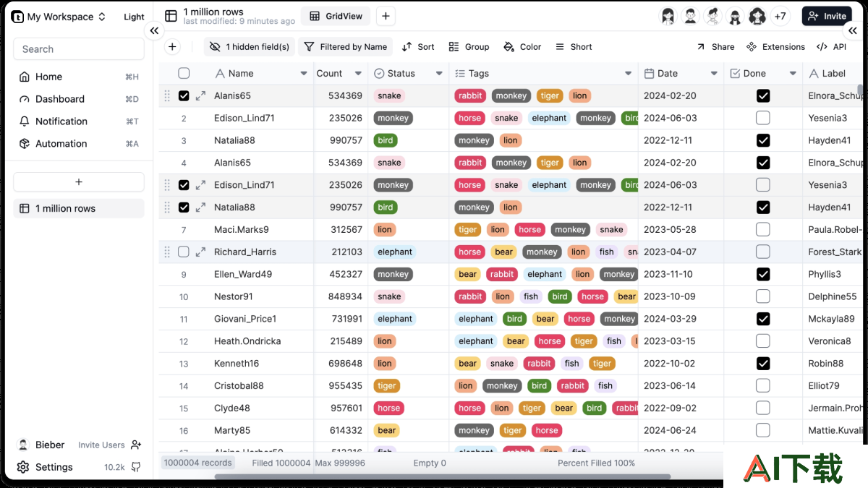Open the Group options

pos(469,47)
